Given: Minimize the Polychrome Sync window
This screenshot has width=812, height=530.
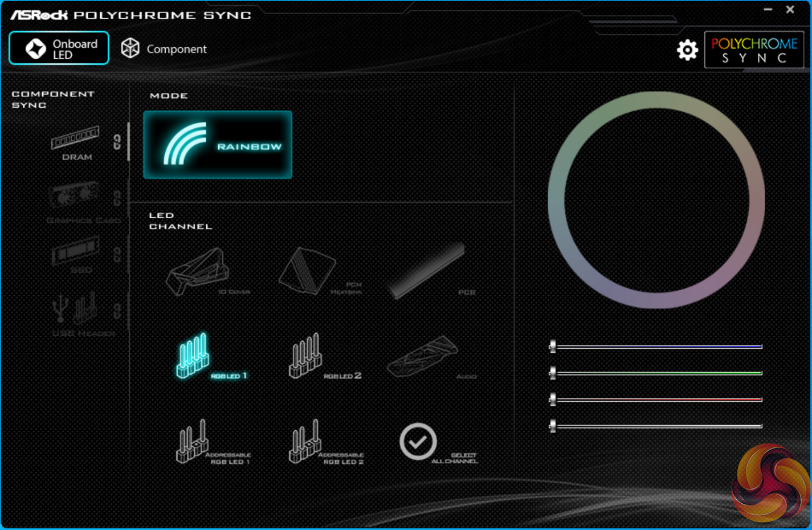Looking at the screenshot, I should point(768,10).
